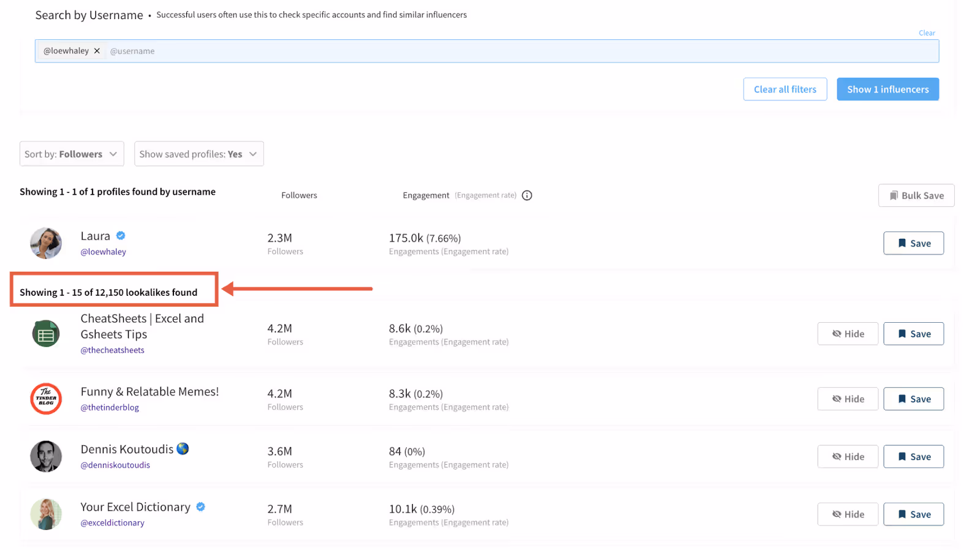The width and height of the screenshot is (980, 550).
Task: Click the 8.3k (0.2%) engagement value
Action: (416, 393)
